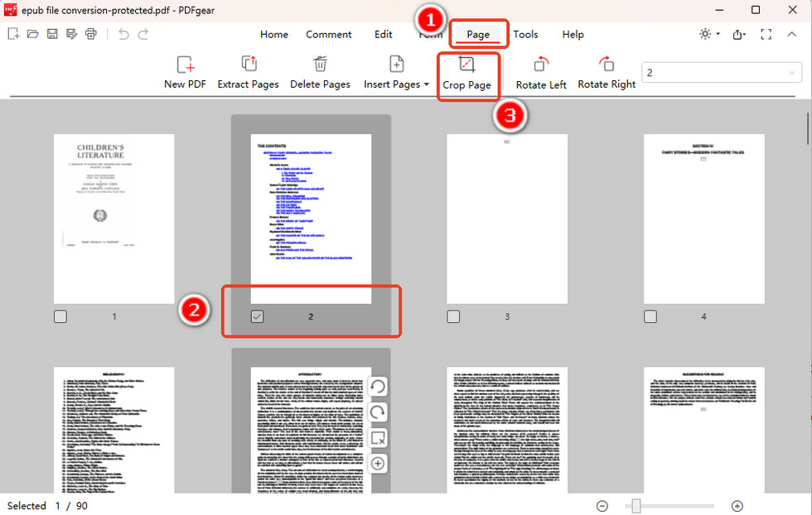The height and width of the screenshot is (515, 812).
Task: Open the New PDF tool
Action: coord(185,72)
